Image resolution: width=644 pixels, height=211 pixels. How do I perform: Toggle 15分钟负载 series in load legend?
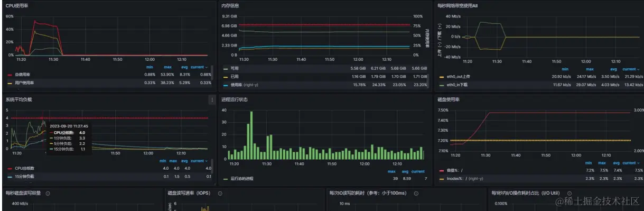coord(25,176)
